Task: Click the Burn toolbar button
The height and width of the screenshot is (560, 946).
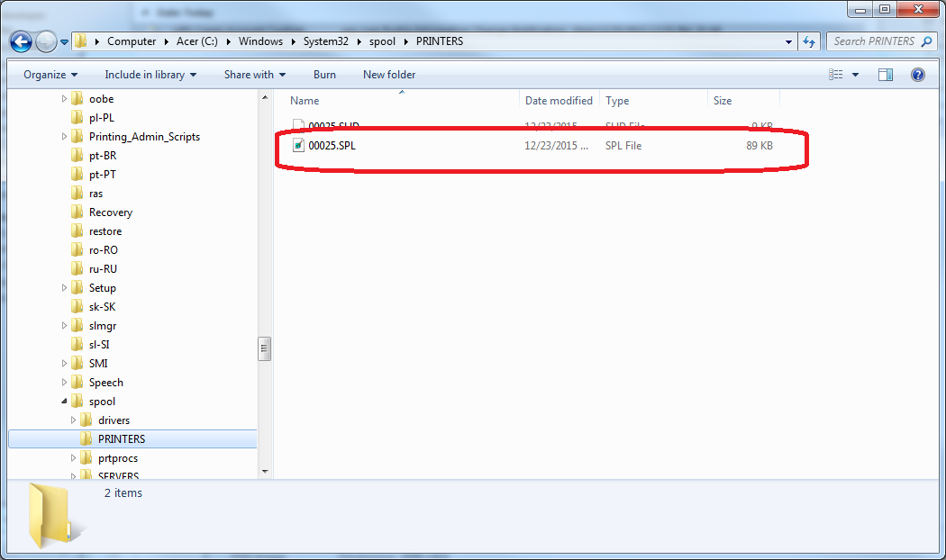Action: (324, 75)
